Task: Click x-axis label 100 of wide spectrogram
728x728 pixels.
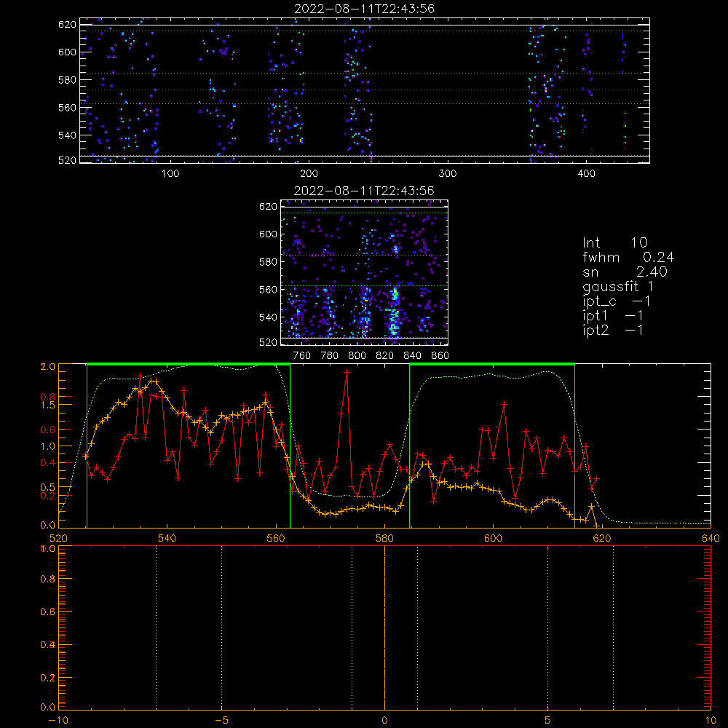Action: click(x=170, y=174)
